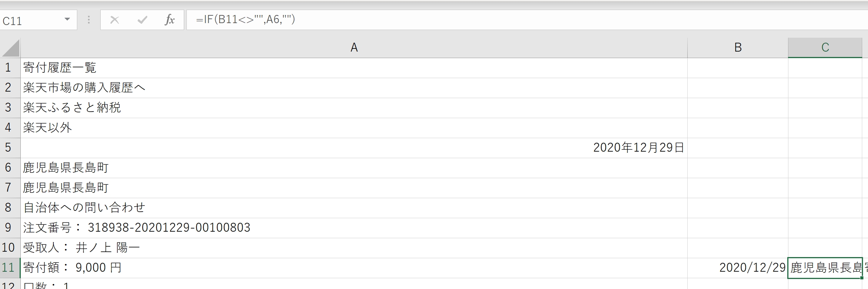The width and height of the screenshot is (868, 289).
Task: Click the formula bar options dots handle
Action: 89,20
